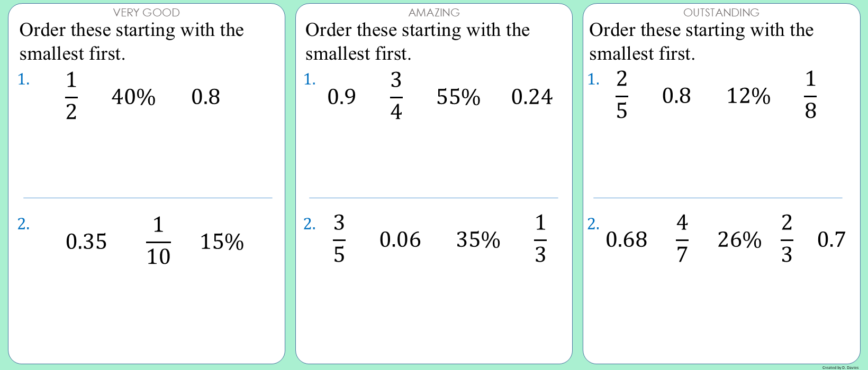Click the VERY GOOD heading
The height and width of the screenshot is (370, 868).
coord(147,12)
